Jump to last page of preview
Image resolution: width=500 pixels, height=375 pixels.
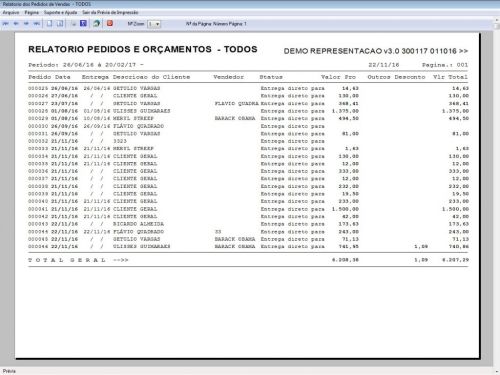click(x=37, y=24)
